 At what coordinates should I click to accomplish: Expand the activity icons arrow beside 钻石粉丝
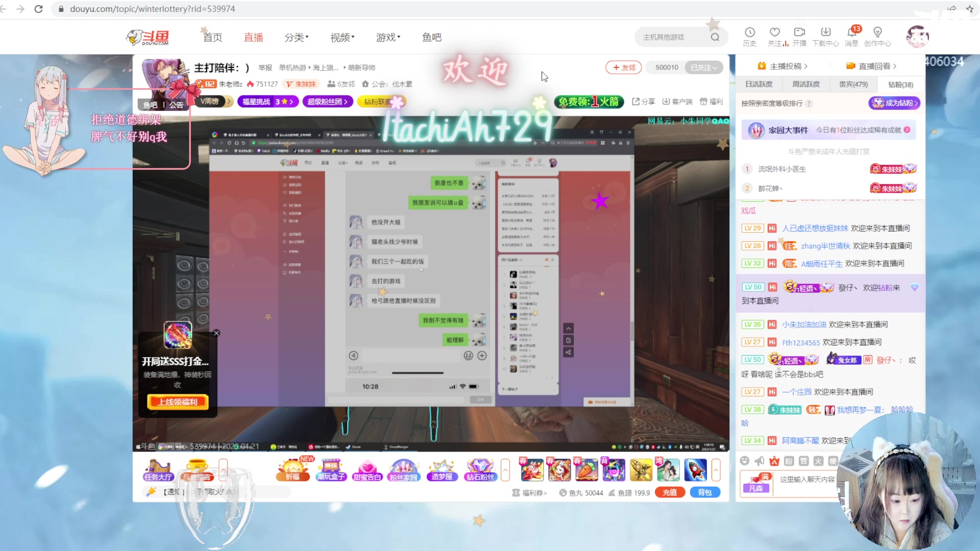click(x=505, y=470)
